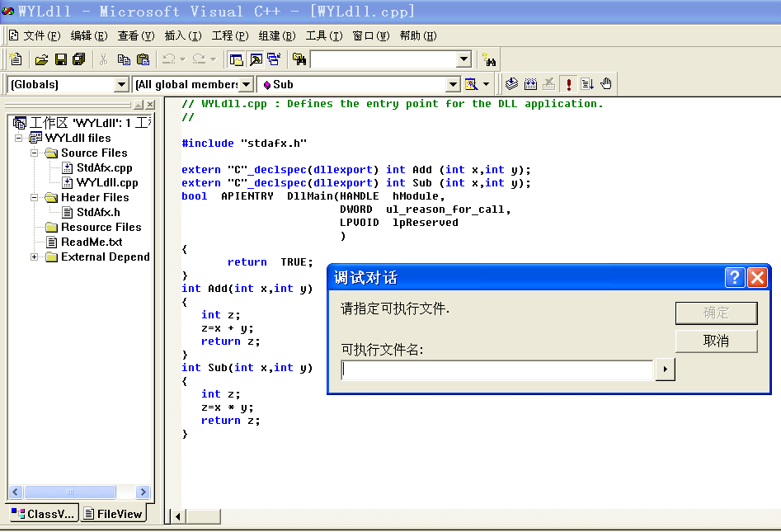The width and height of the screenshot is (781, 532).
Task: Open the All global members dropdown
Action: (246, 85)
